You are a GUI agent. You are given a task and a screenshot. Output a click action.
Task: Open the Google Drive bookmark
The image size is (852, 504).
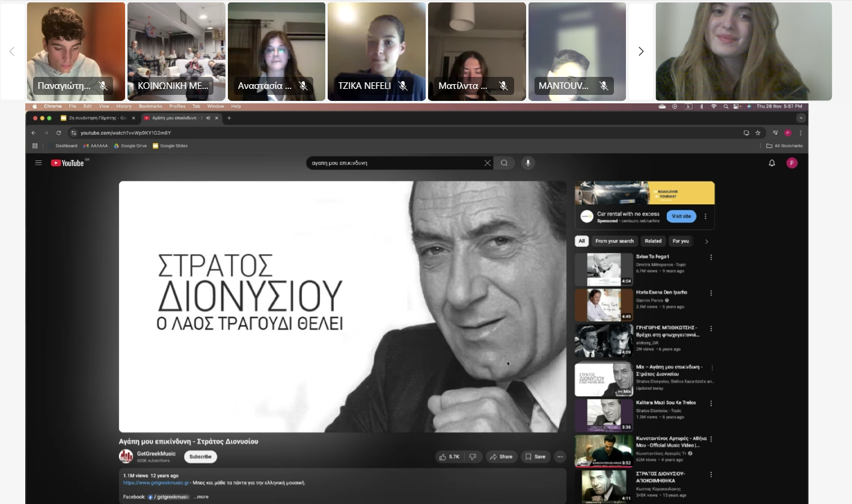point(130,145)
